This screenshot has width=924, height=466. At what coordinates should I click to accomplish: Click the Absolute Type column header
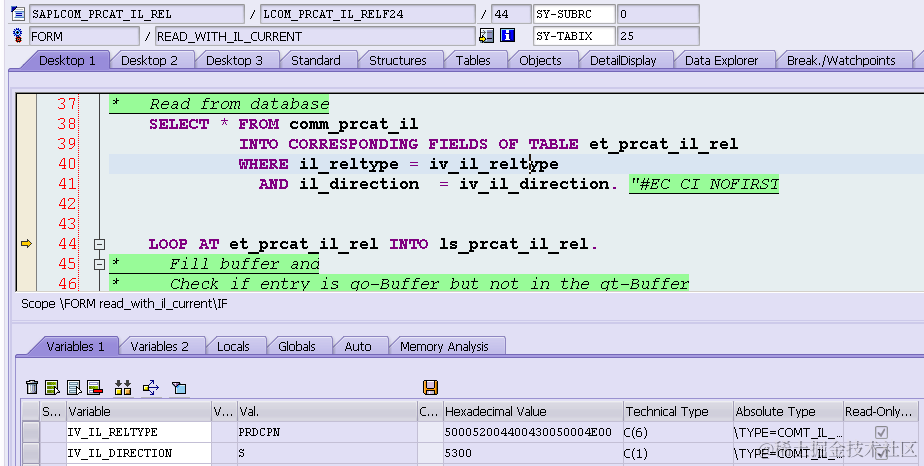(x=788, y=411)
